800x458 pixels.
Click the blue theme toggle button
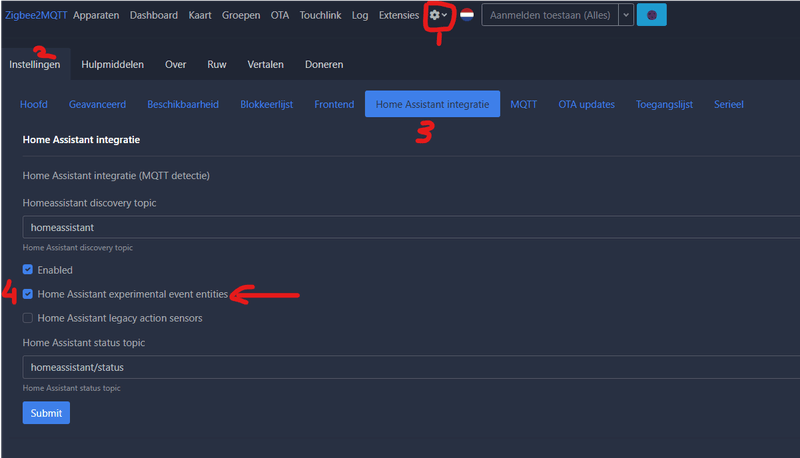pyautogui.click(x=652, y=15)
